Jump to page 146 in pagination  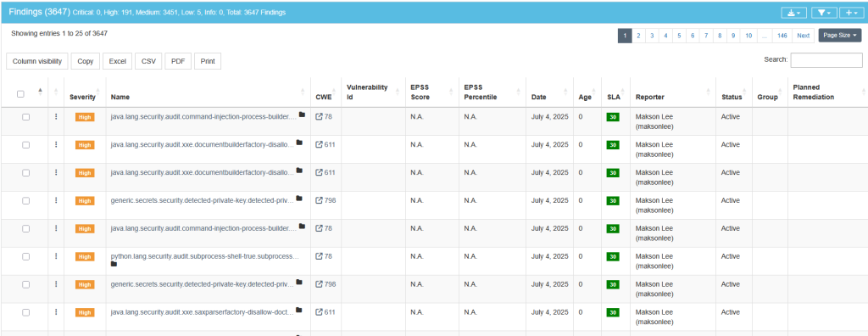coord(782,36)
